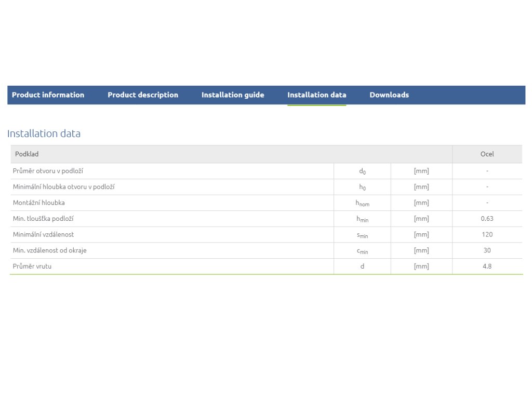Select the Průměr otvoru v podloží row label
Image resolution: width=532 pixels, height=399 pixels.
tap(48, 171)
